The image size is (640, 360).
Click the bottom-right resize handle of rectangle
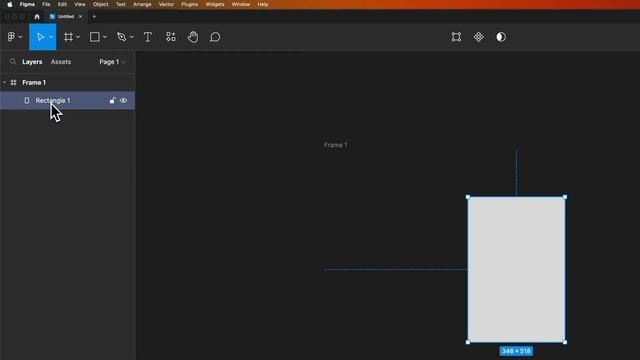coord(565,342)
